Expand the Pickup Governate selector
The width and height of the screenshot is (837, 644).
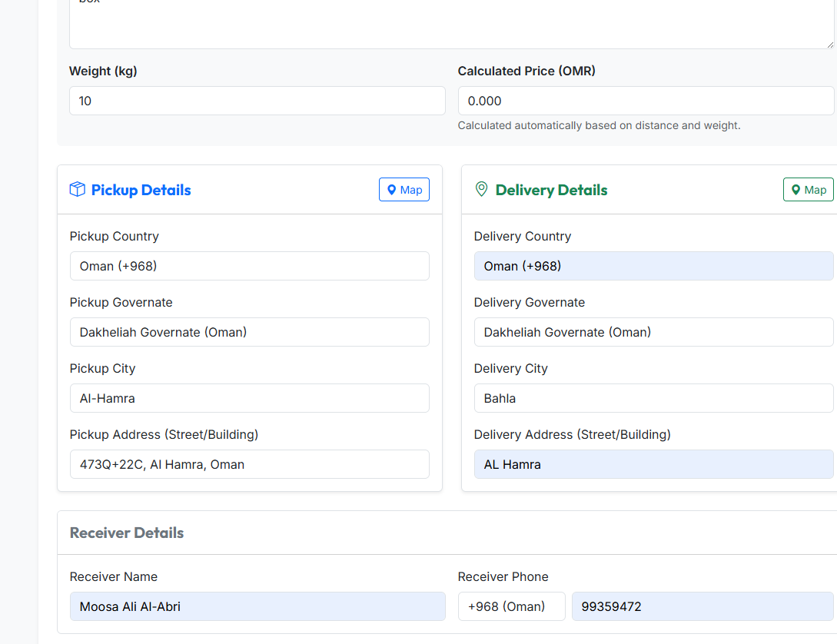pos(249,332)
